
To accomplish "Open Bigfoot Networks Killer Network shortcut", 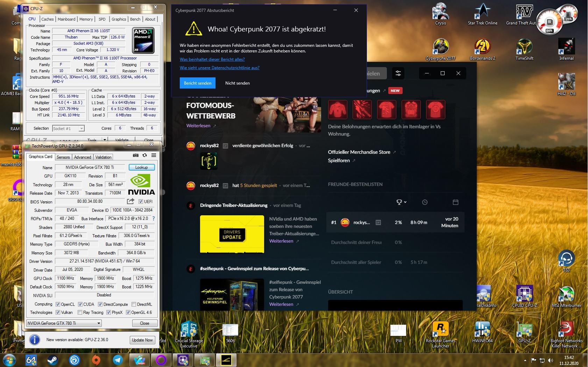I will tap(566, 334).
